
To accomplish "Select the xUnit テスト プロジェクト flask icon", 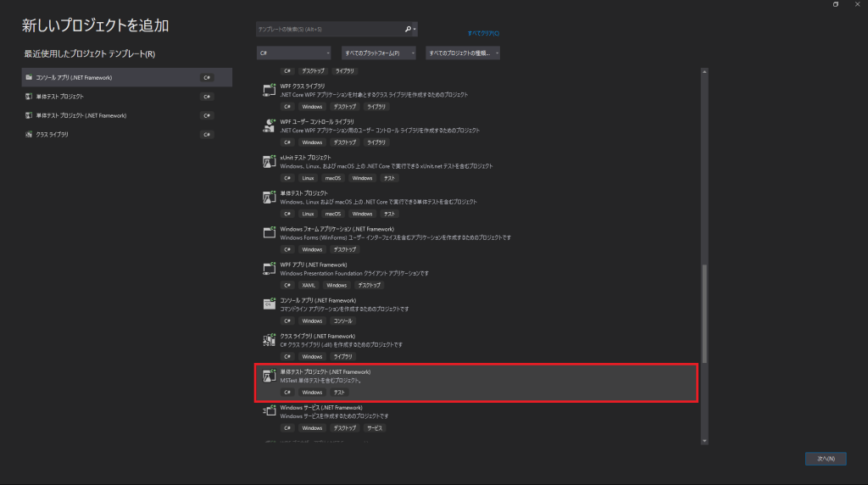I will (x=270, y=161).
